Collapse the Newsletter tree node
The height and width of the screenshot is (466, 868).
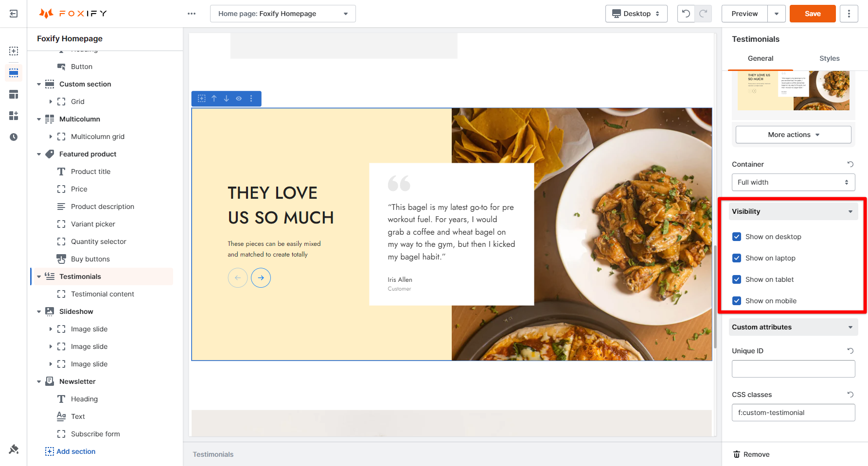click(x=39, y=381)
